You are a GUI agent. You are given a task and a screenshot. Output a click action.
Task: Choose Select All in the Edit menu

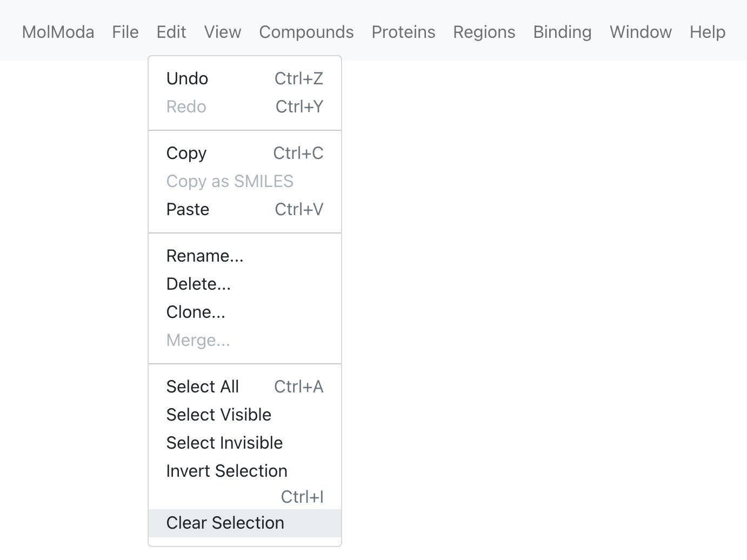[x=245, y=386]
